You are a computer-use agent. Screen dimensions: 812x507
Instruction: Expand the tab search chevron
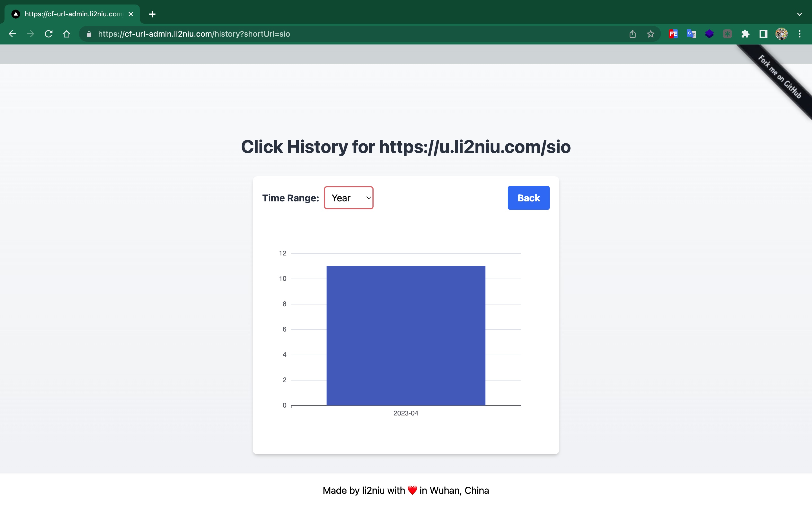tap(800, 14)
